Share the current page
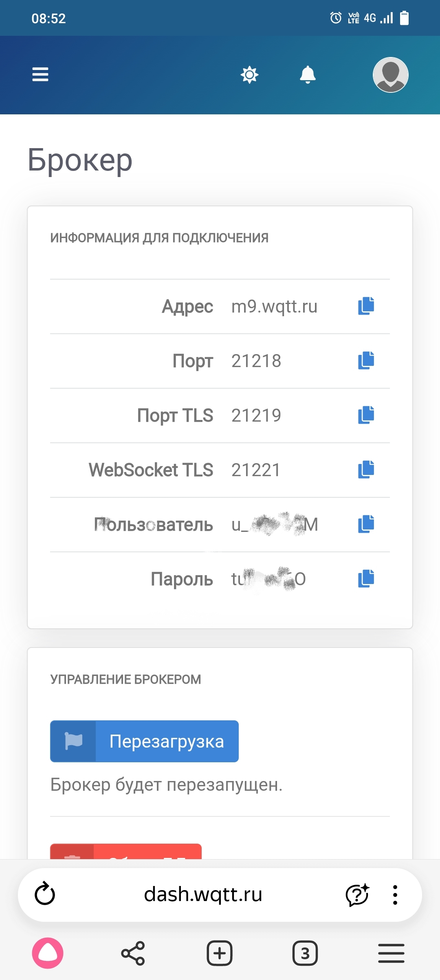Viewport: 440px width, 980px height. pyautogui.click(x=133, y=953)
